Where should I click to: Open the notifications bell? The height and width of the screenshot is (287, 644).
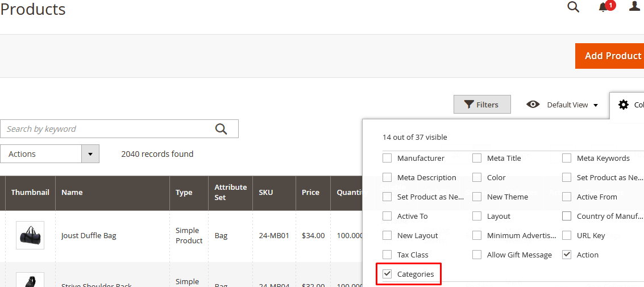(603, 7)
